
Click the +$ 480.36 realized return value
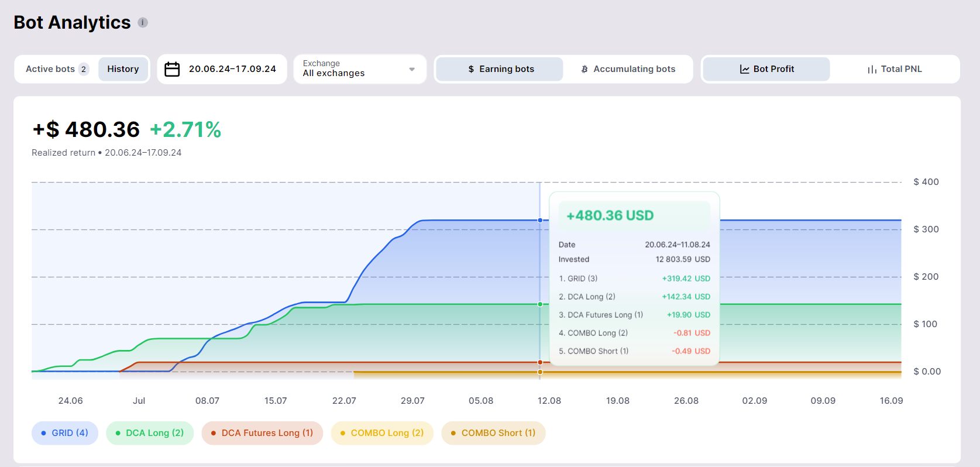pos(86,129)
